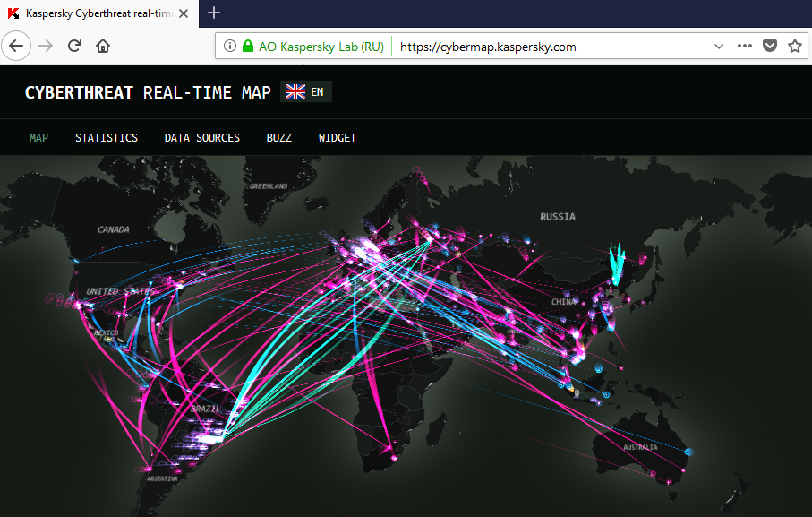The image size is (812, 517).
Task: Save page with the Pocket icon
Action: [769, 47]
